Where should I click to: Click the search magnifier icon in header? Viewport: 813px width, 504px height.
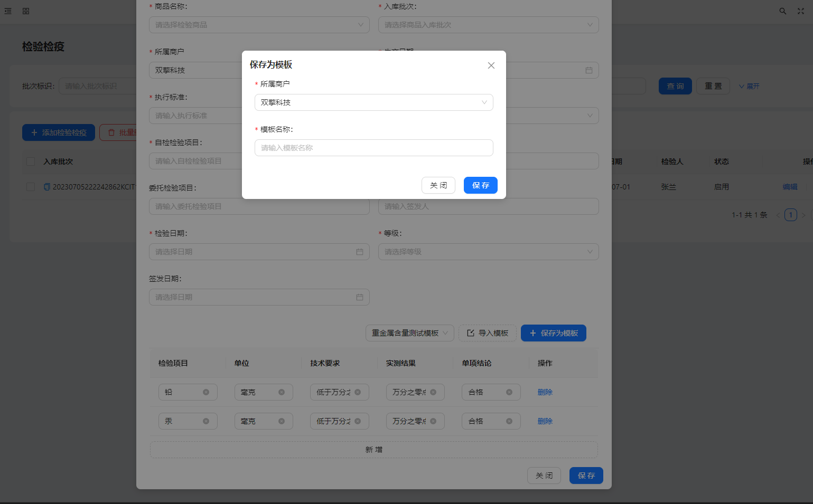[782, 11]
